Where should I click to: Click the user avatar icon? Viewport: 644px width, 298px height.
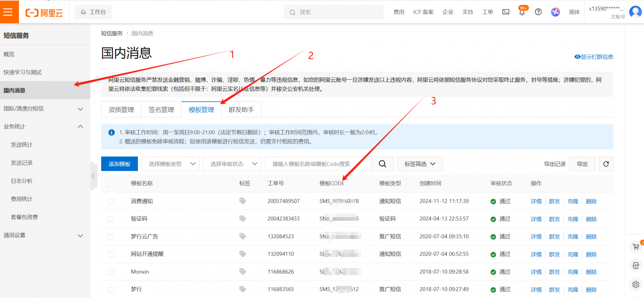(635, 12)
